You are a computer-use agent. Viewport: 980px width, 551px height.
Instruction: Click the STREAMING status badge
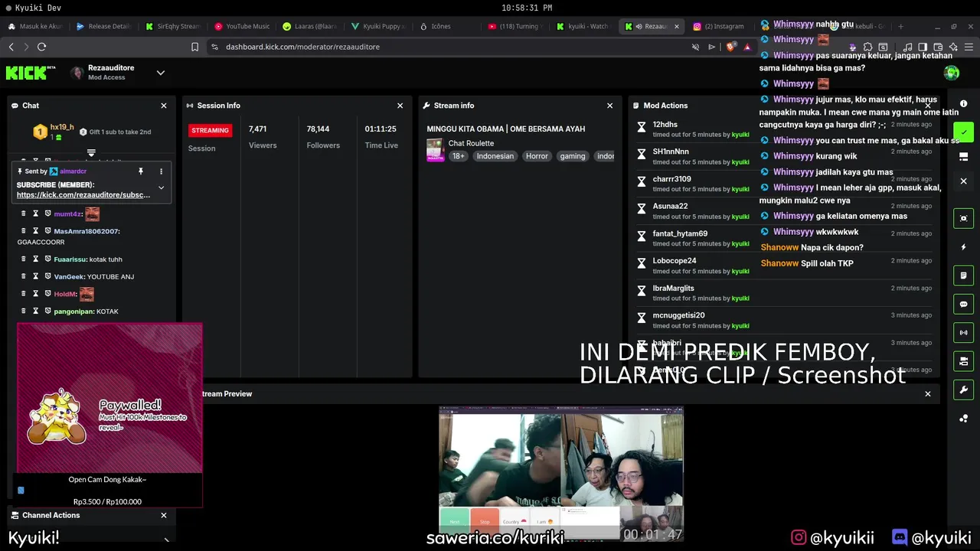[x=210, y=130]
